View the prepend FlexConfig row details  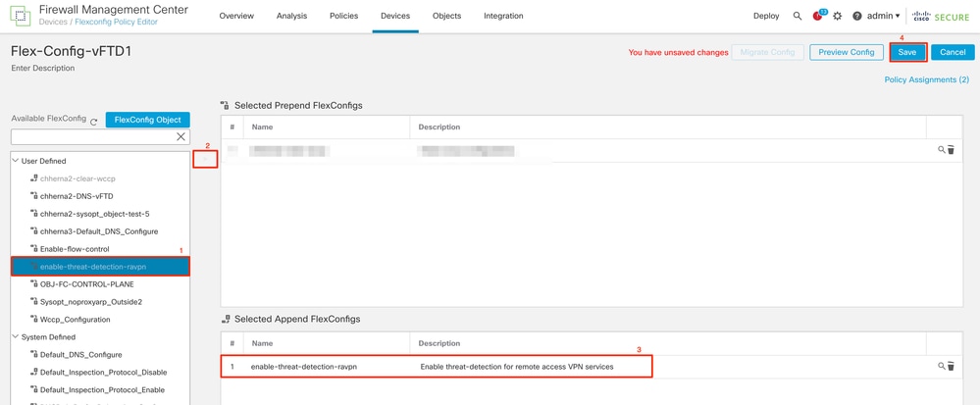pos(941,150)
